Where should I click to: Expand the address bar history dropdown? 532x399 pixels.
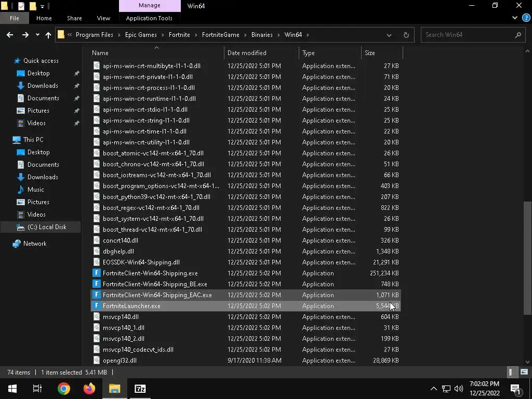[x=389, y=35]
